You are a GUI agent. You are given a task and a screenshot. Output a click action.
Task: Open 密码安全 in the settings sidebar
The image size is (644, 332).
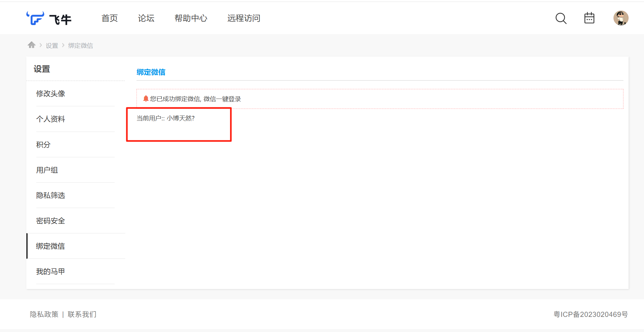[75, 221]
